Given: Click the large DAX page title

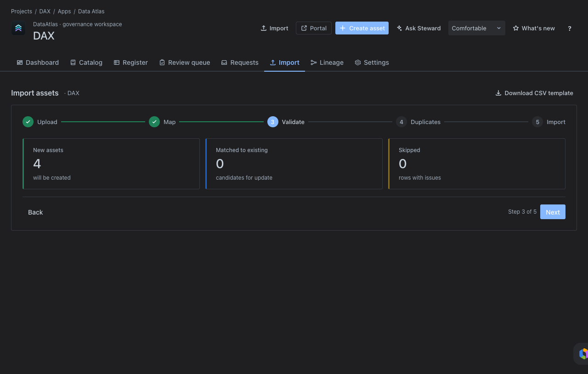Looking at the screenshot, I should tap(44, 36).
